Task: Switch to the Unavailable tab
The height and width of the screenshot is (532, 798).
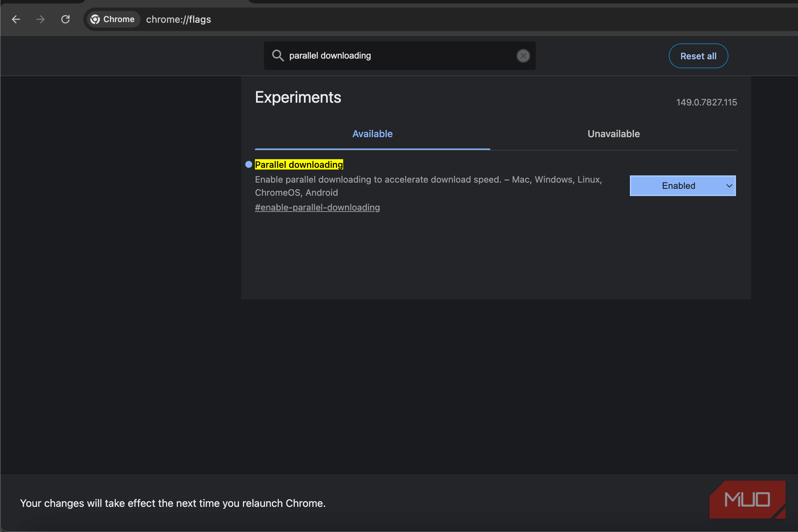Action: pos(614,134)
